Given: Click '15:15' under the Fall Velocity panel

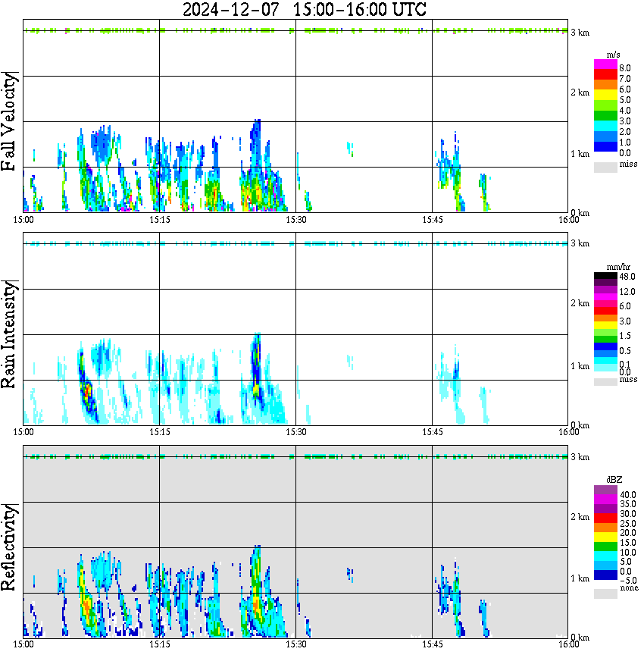Looking at the screenshot, I should pos(159,220).
